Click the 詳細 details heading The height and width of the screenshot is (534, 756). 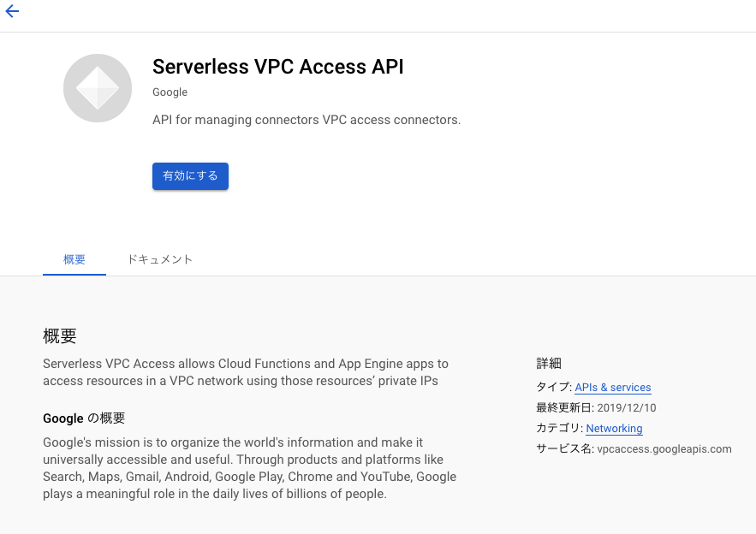(x=549, y=364)
